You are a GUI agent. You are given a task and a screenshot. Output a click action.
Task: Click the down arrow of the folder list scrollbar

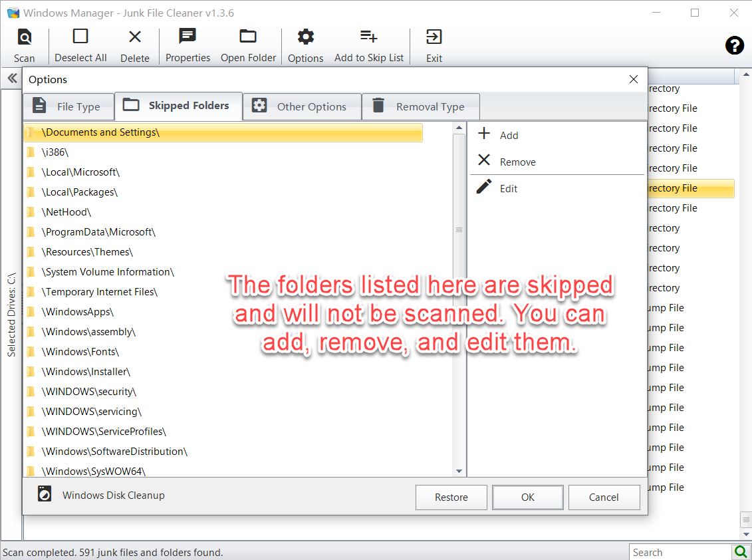click(x=459, y=472)
